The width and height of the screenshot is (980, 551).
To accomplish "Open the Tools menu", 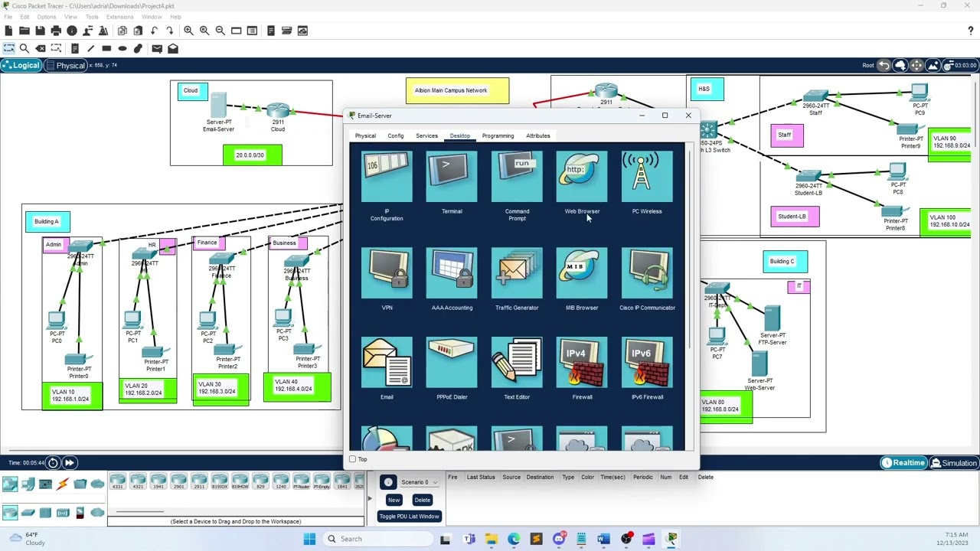I will coord(92,17).
